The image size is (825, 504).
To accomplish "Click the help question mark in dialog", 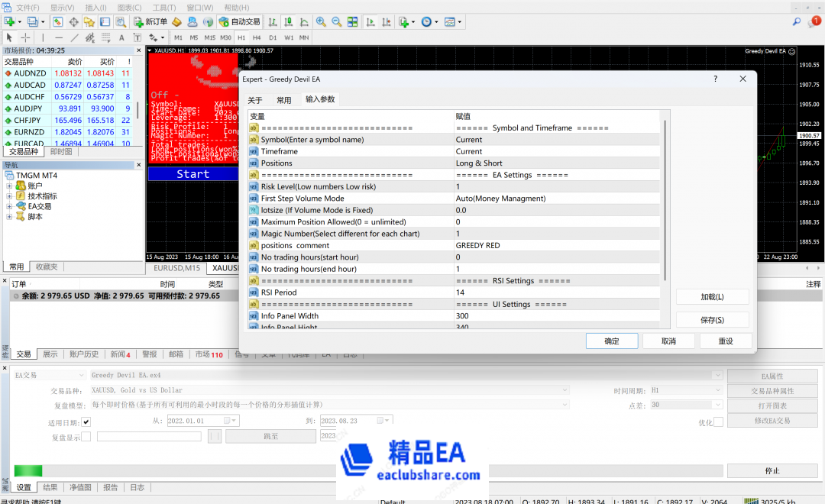I will pyautogui.click(x=715, y=79).
